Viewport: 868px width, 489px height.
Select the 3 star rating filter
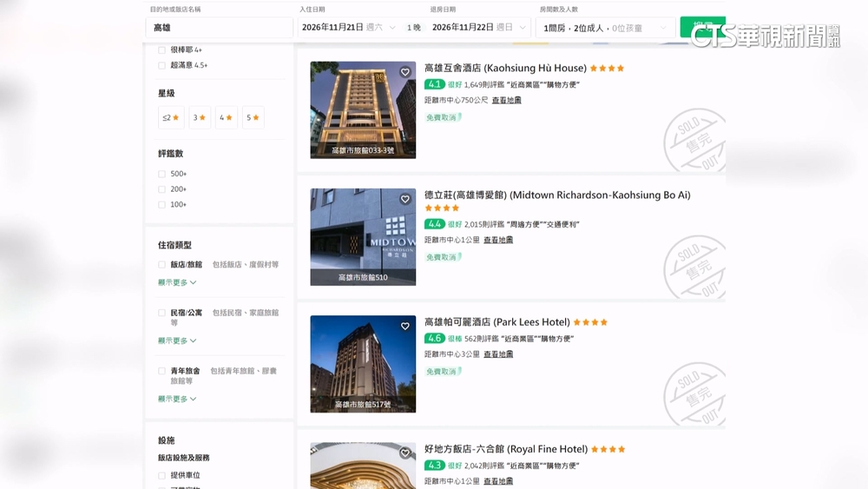coord(200,117)
